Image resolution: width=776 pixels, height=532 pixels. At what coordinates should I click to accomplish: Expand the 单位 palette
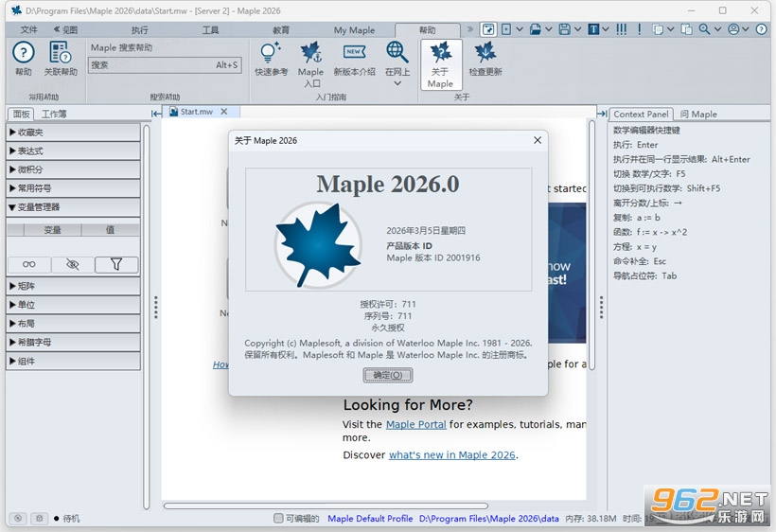click(73, 305)
